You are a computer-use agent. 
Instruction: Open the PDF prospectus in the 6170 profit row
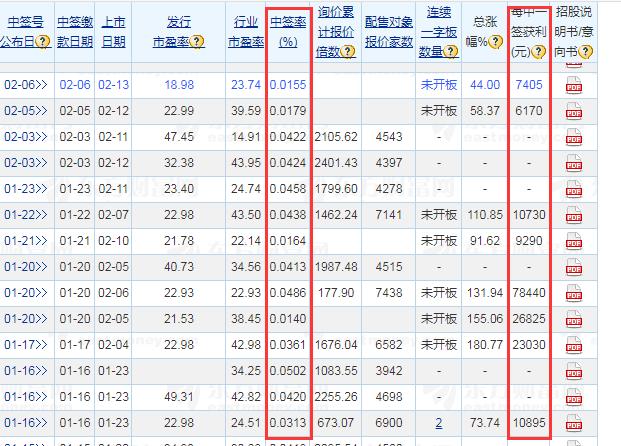pos(574,111)
